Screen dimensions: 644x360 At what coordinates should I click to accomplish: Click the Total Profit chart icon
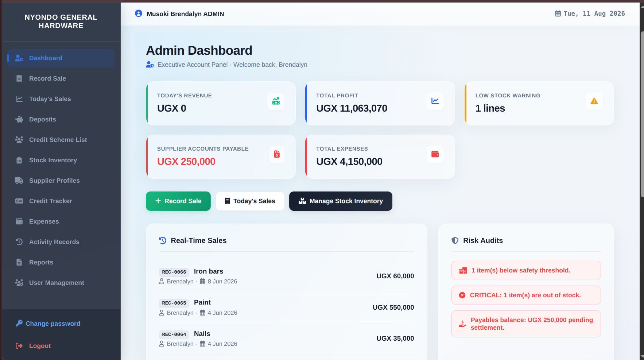click(x=435, y=101)
